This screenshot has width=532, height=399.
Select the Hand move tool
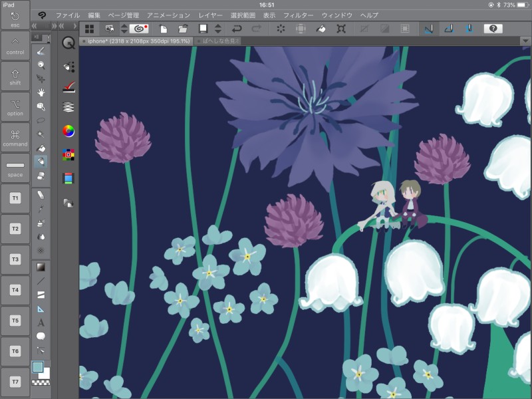coord(41,92)
